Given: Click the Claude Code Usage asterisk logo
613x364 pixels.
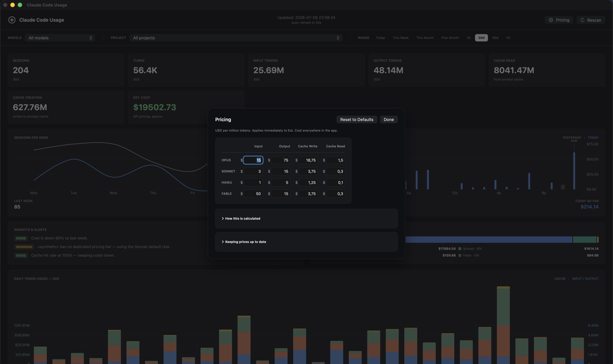Looking at the screenshot, I should click(x=12, y=20).
